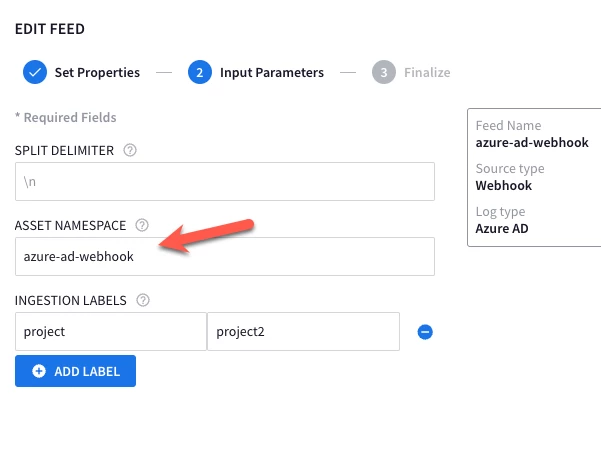Show help for Asset Namespace
This screenshot has height=454, width=601.
[142, 225]
